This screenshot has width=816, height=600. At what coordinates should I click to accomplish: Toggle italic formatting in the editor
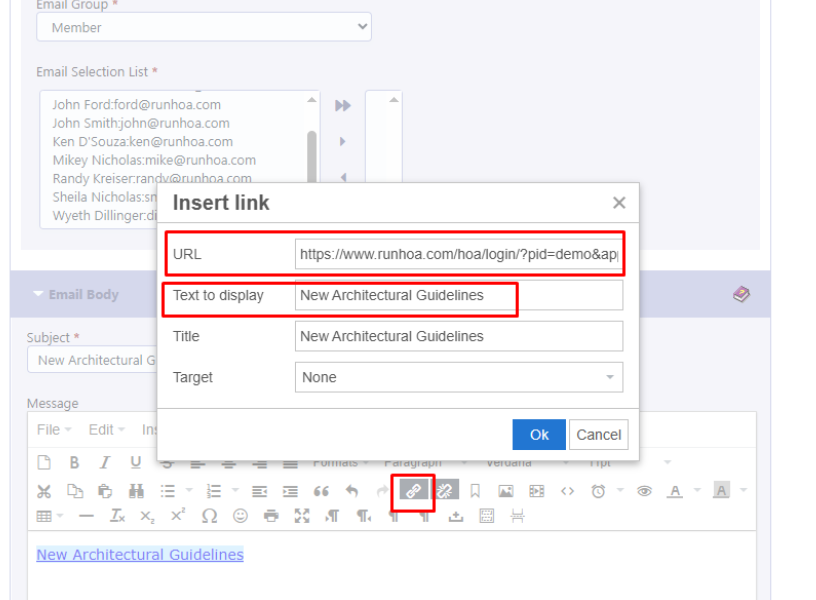[x=104, y=462]
